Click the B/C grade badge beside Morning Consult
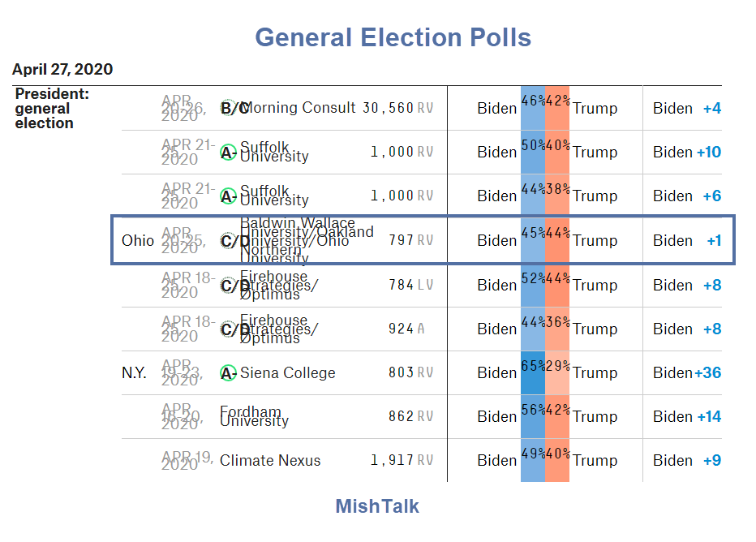The height and width of the screenshot is (542, 756). tap(234, 108)
